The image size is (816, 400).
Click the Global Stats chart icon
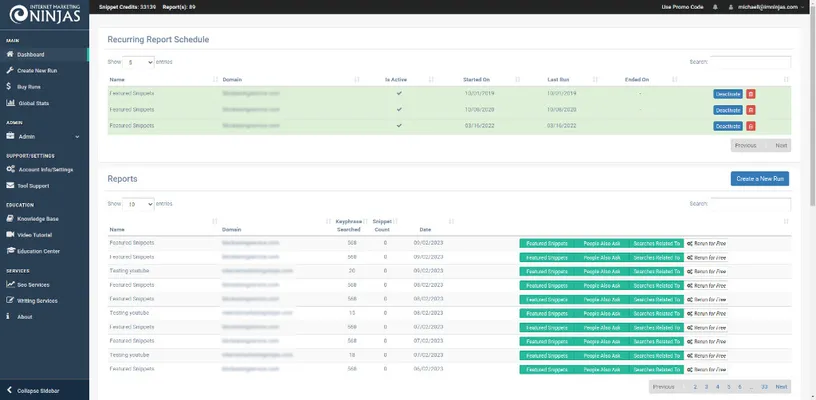click(9, 103)
